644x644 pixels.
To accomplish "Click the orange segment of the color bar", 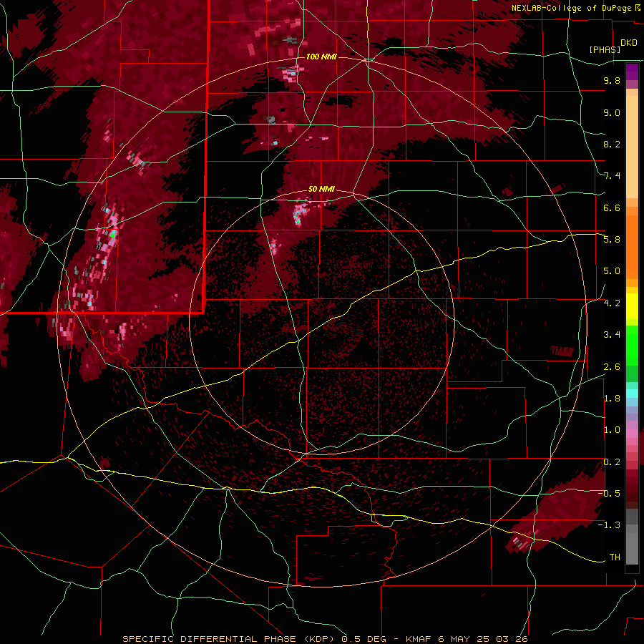I will (632, 246).
